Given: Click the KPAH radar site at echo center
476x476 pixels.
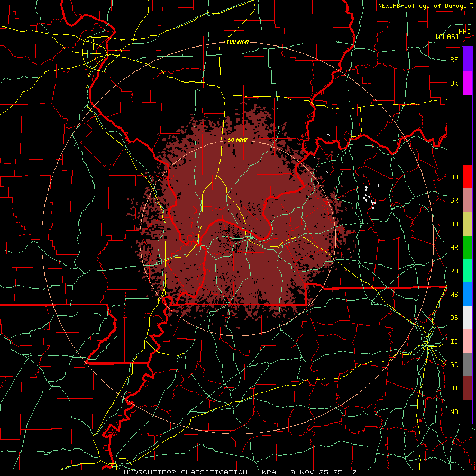Looking at the screenshot, I should pyautogui.click(x=237, y=239).
